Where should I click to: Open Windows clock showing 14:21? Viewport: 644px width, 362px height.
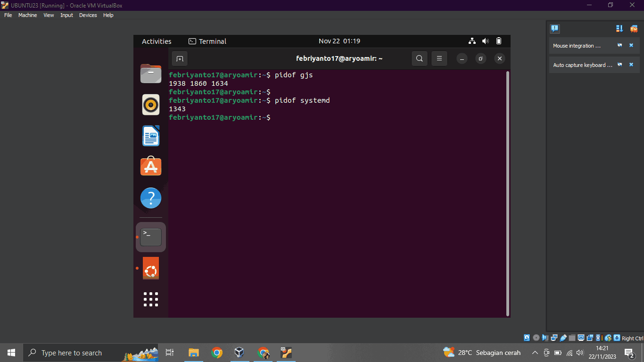602,353
